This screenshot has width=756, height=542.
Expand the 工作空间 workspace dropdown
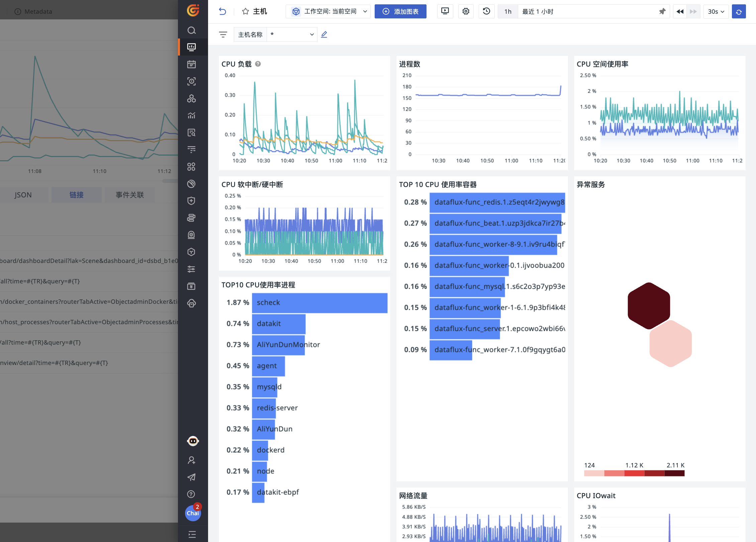[328, 11]
